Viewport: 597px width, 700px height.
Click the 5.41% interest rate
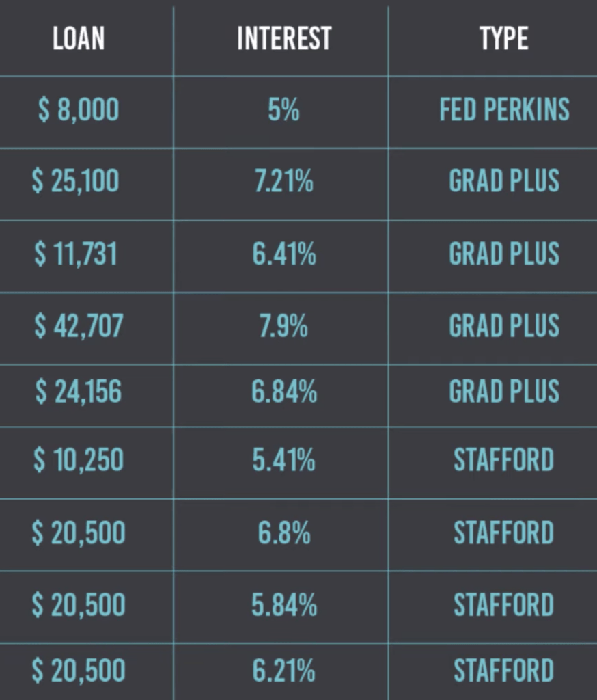[x=283, y=460]
